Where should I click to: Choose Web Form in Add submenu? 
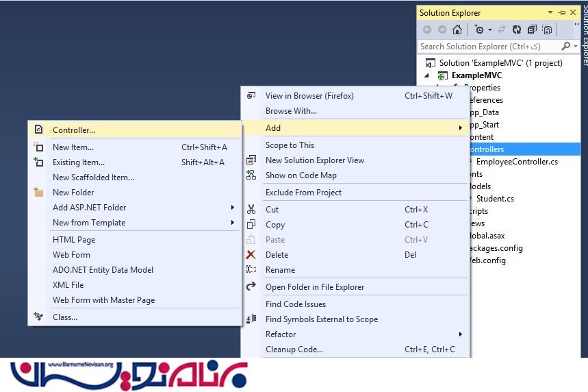(71, 254)
